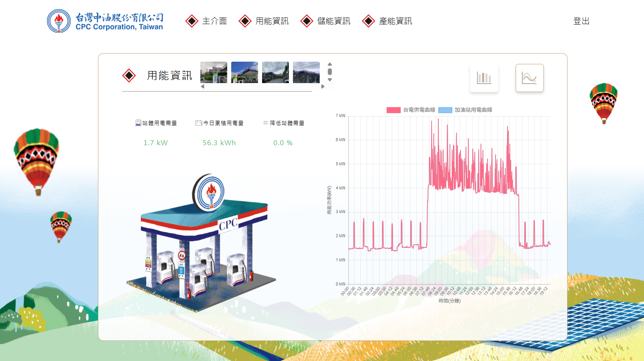Toggle the 台電供電曲線 legend series
The image size is (644, 361).
pyautogui.click(x=394, y=110)
